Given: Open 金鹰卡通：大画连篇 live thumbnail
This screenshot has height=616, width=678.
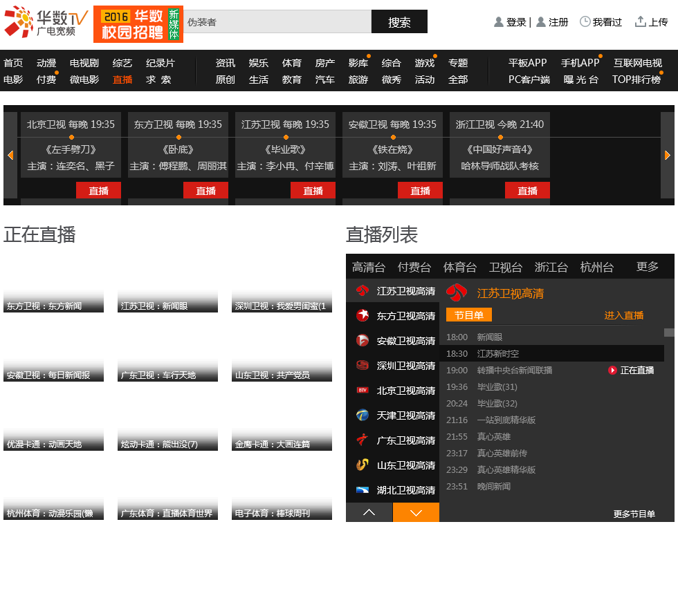Looking at the screenshot, I should click(x=282, y=422).
